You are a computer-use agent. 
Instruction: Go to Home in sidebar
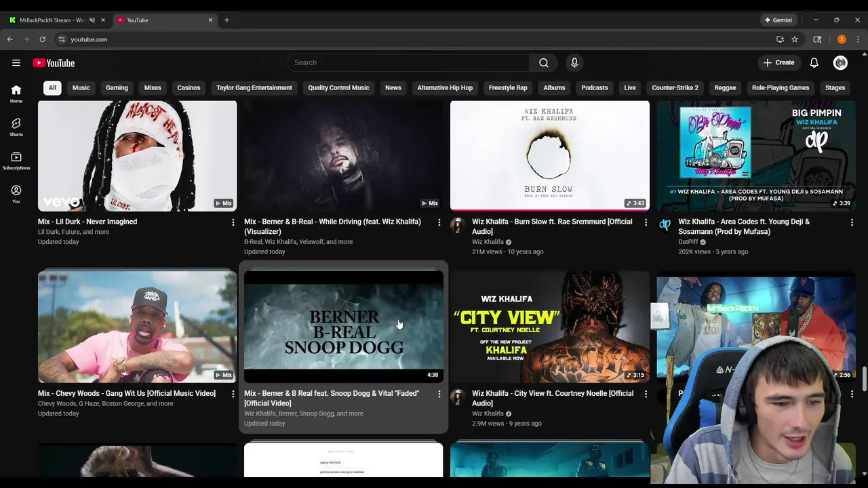pos(16,94)
